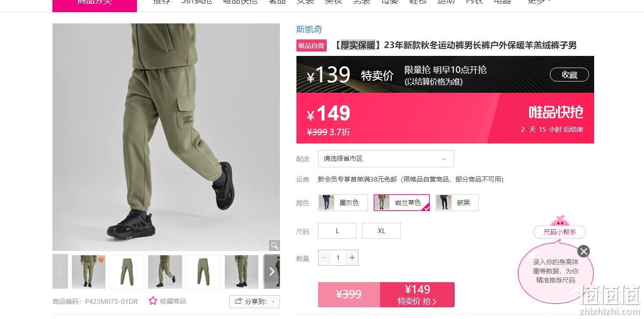Show previous thumbnails with left arrow
This screenshot has width=644, height=319.
[x=60, y=271]
